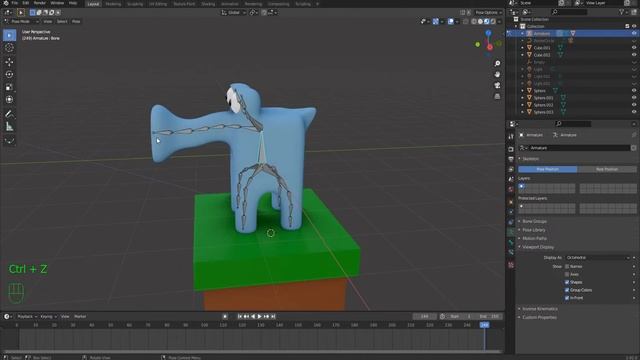
Task: Select the Move tool
Action: click(9, 62)
